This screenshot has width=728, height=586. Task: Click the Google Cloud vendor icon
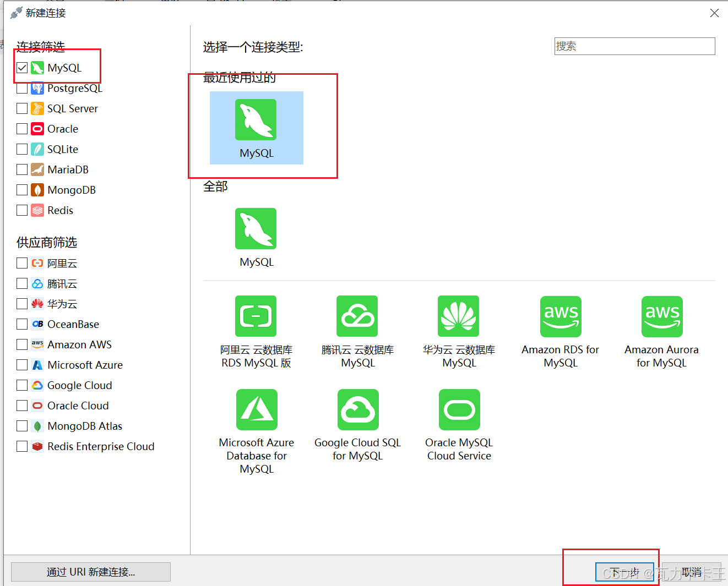tap(37, 385)
